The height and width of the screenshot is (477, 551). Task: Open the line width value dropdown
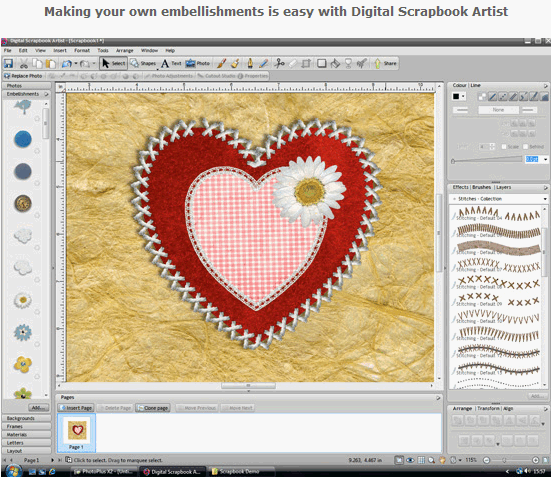point(546,160)
